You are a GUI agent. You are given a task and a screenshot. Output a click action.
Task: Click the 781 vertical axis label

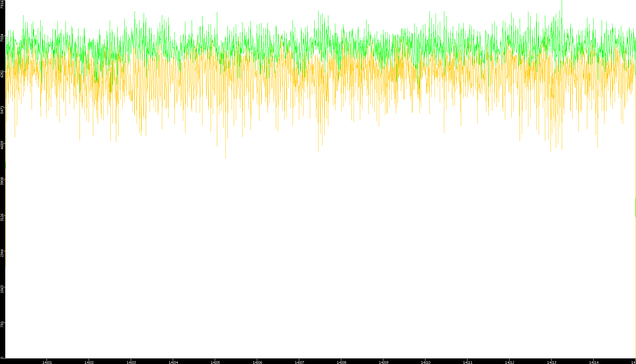[x=2, y=324]
